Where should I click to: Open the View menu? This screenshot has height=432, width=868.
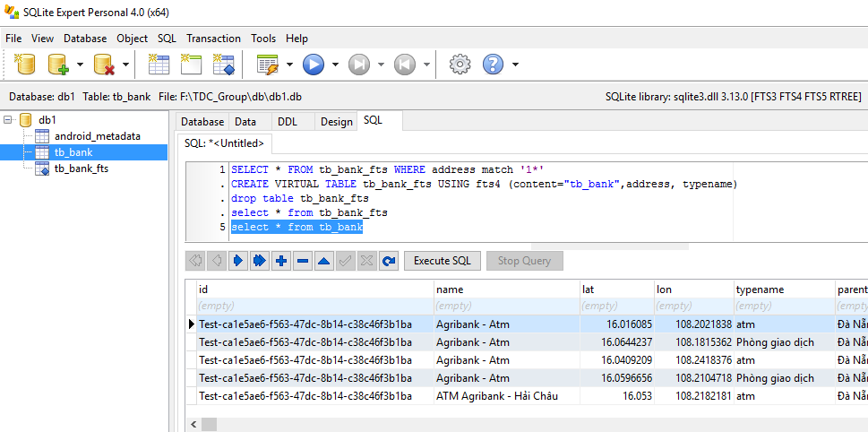click(43, 39)
